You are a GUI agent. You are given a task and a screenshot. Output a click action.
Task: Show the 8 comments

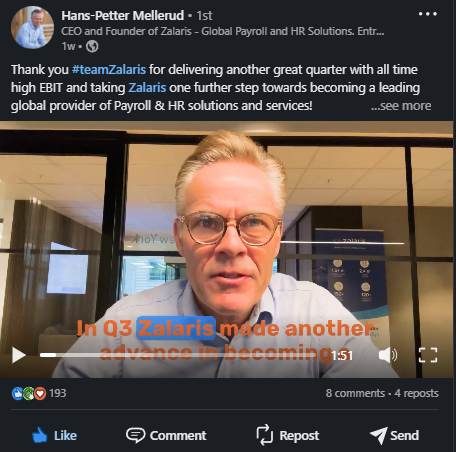point(355,393)
